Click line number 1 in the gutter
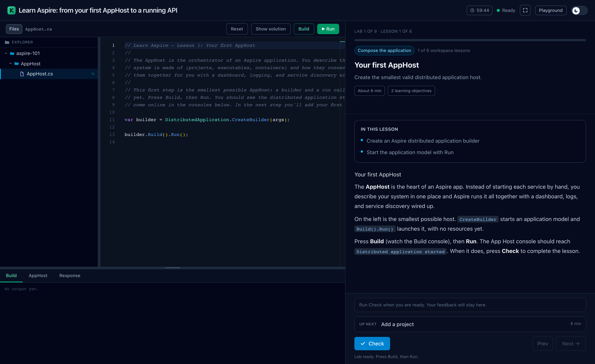This screenshot has width=595, height=364. tap(113, 45)
